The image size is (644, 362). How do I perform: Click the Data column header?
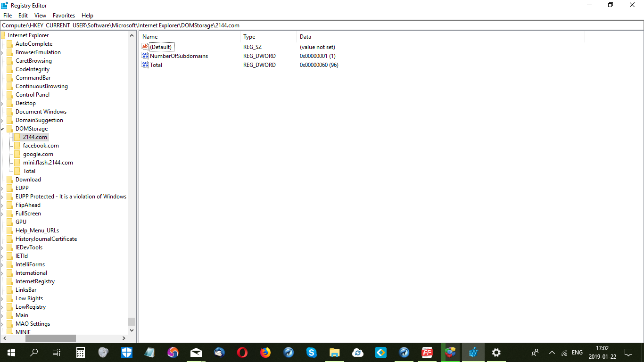[441, 37]
